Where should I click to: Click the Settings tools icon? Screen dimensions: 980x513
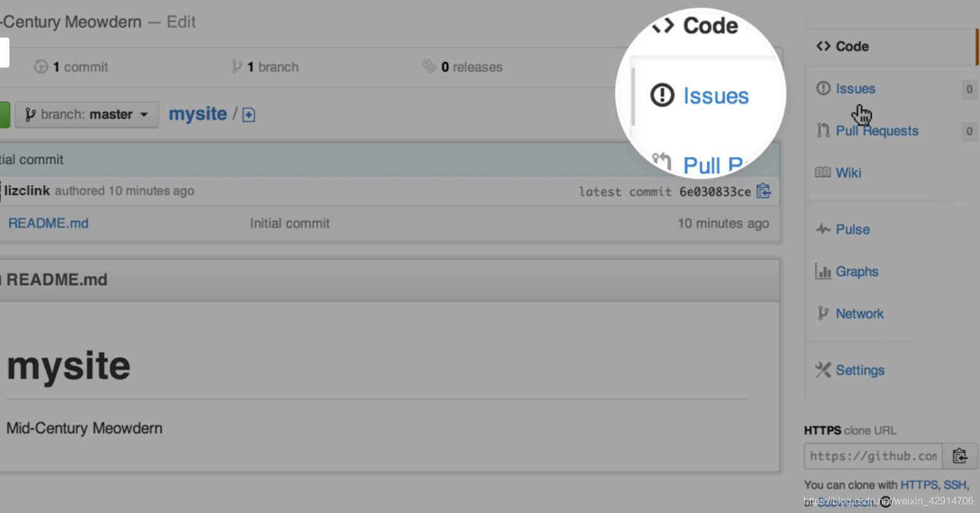pos(823,370)
